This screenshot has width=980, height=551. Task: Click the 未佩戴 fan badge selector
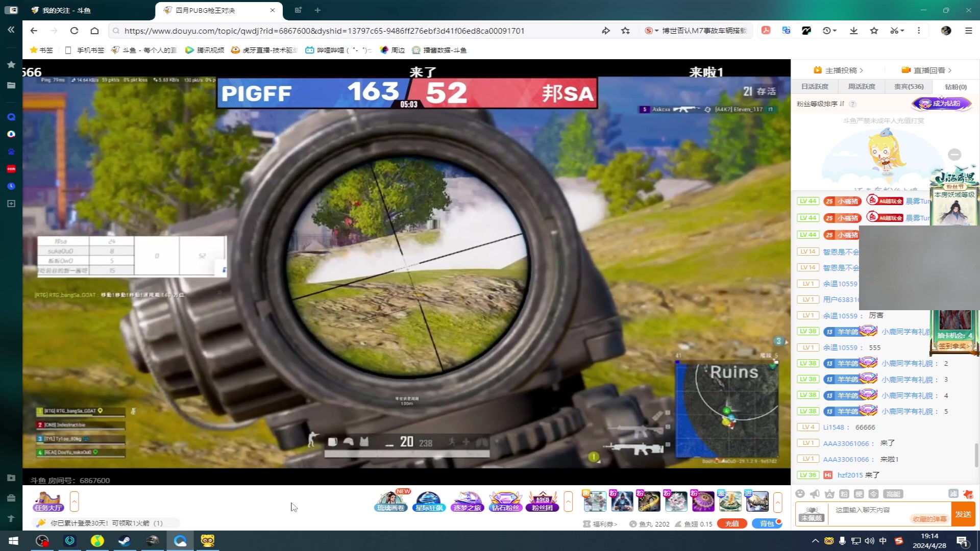point(811,514)
